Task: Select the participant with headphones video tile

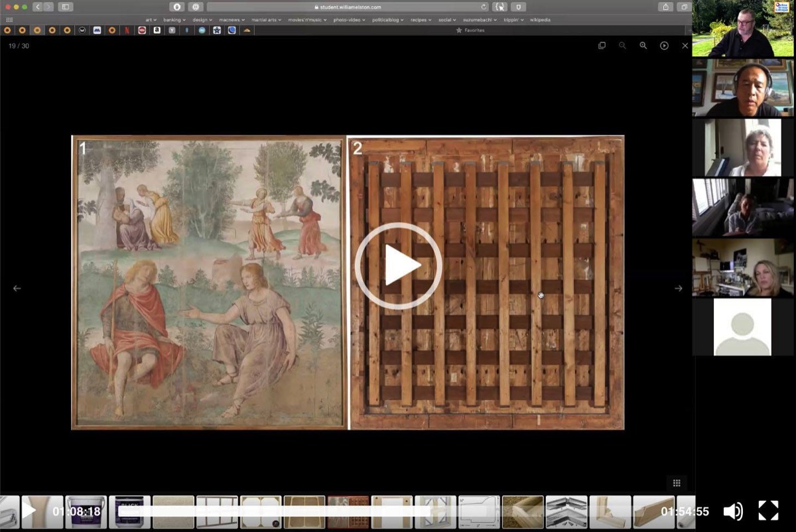Action: [743, 88]
